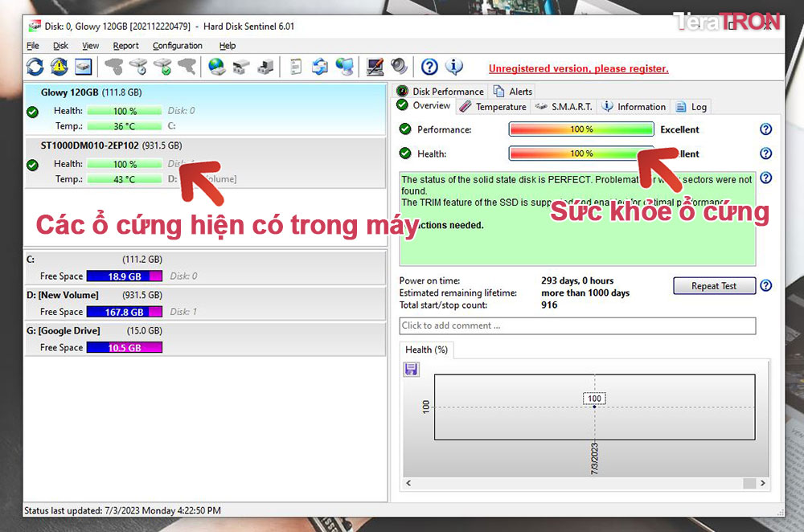Open the File menu
Viewport: 804px width, 532px height.
click(33, 46)
